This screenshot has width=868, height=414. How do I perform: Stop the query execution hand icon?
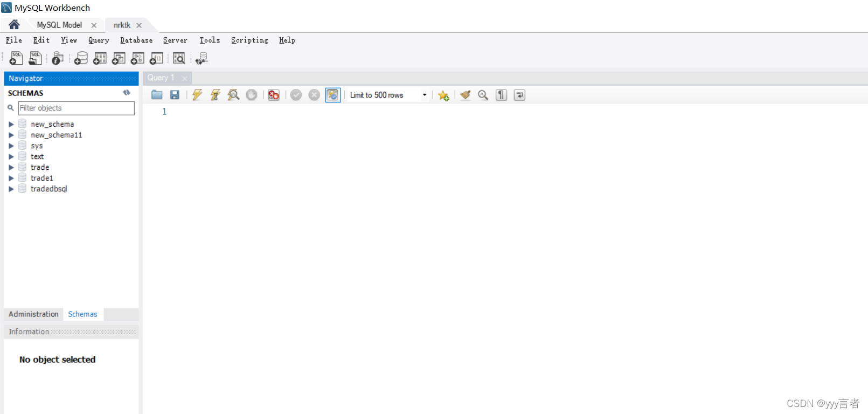252,95
